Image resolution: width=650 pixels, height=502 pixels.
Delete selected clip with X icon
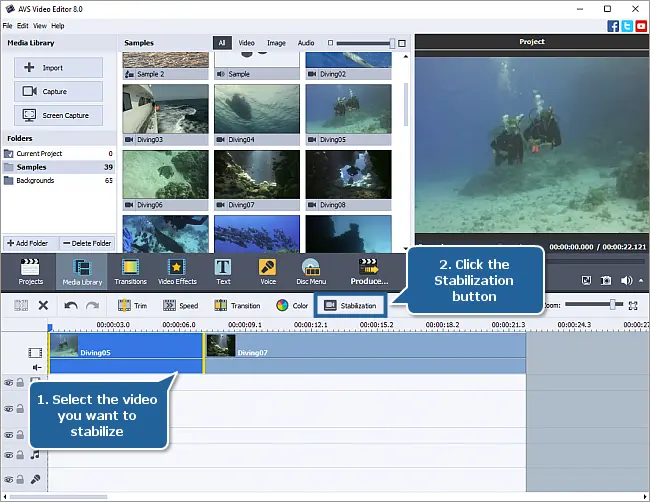pos(43,305)
